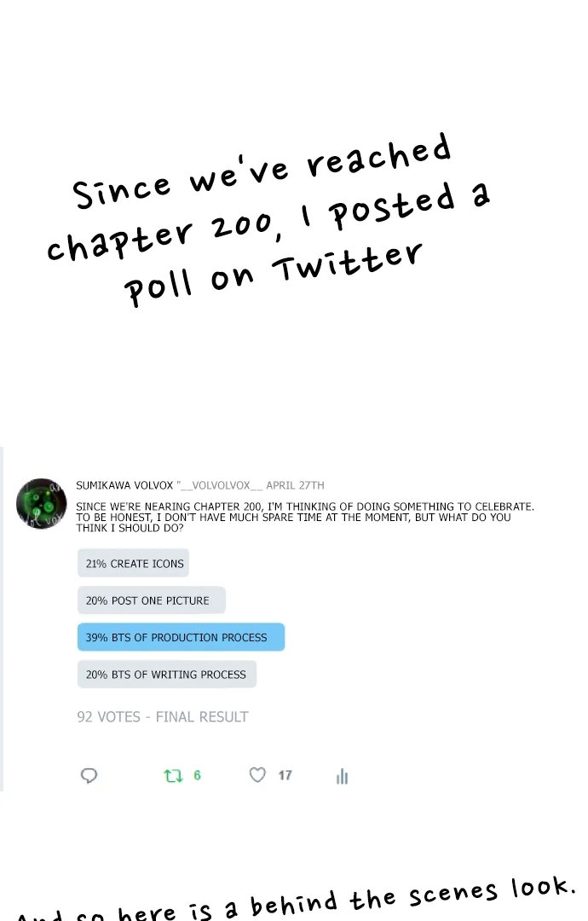Click the reply speech bubble icon

(x=89, y=775)
